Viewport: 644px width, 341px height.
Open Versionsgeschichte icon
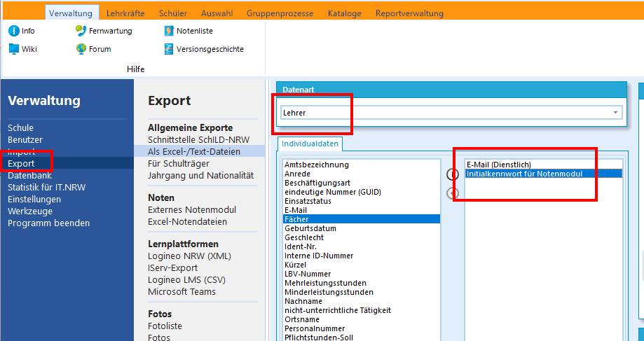[169, 49]
